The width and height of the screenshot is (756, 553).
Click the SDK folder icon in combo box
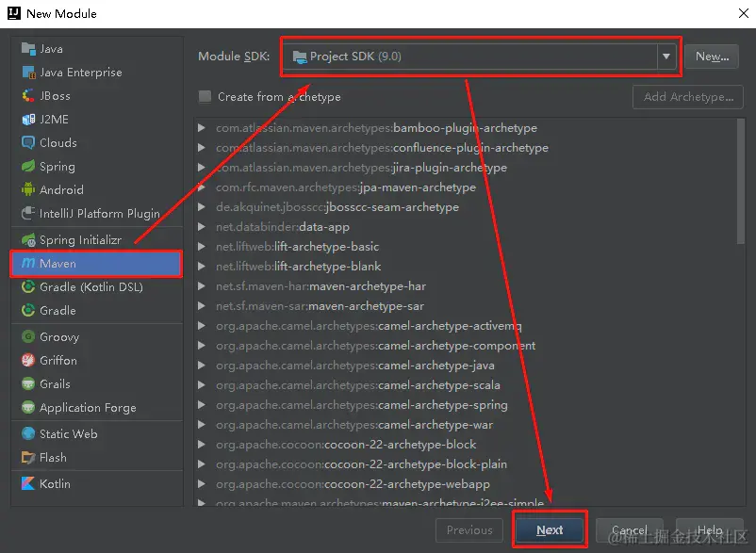(x=300, y=57)
